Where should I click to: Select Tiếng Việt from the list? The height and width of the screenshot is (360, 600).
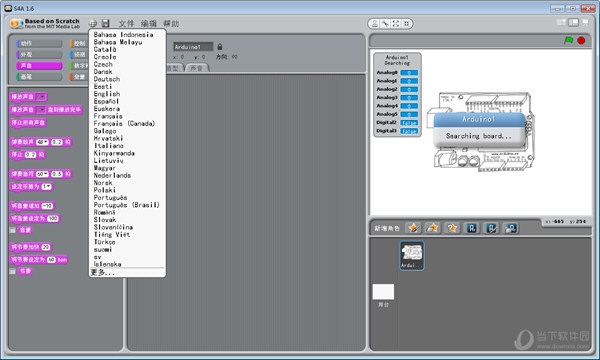[x=112, y=235]
